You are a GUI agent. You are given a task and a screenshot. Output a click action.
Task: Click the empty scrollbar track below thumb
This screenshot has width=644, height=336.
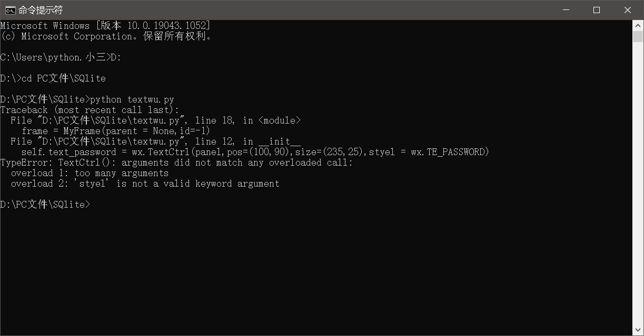638,183
